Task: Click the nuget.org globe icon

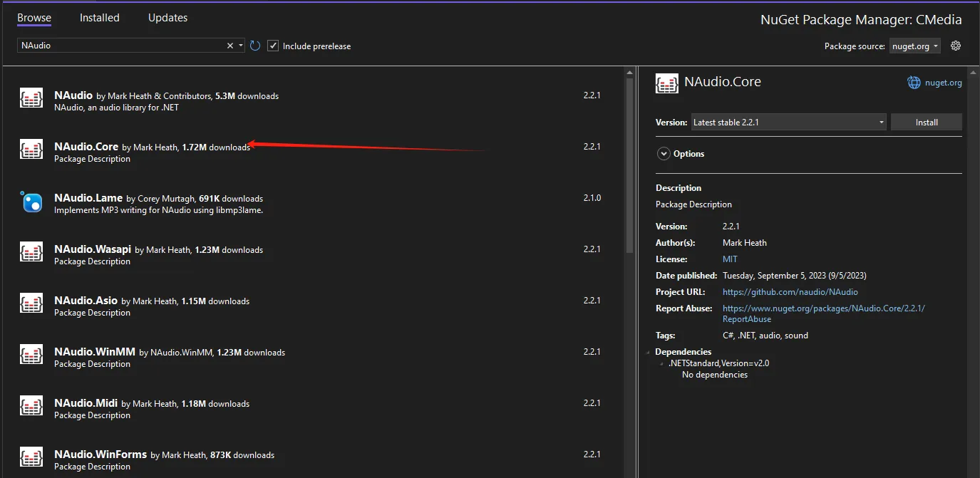Action: [x=914, y=83]
